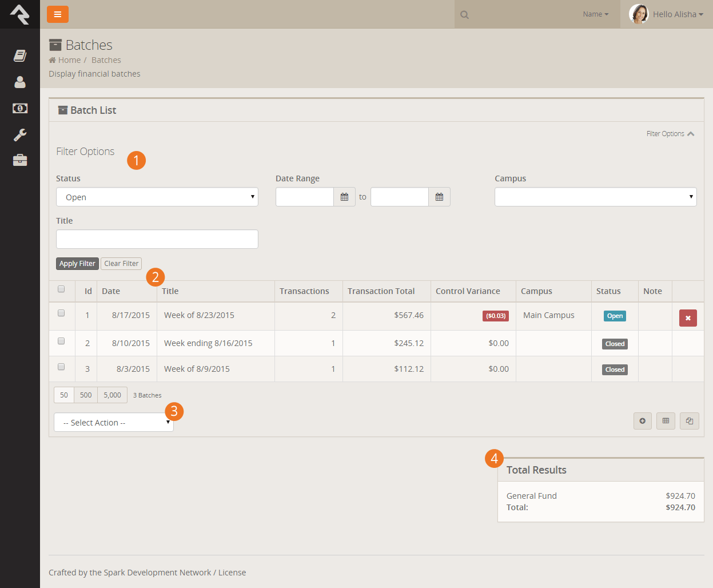Delete the Week of 8/23/2015 batch
Viewport: 713px width, 588px height.
[688, 318]
